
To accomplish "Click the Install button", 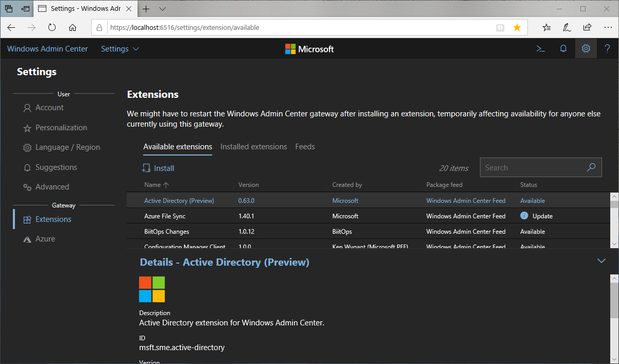I will click(x=158, y=168).
